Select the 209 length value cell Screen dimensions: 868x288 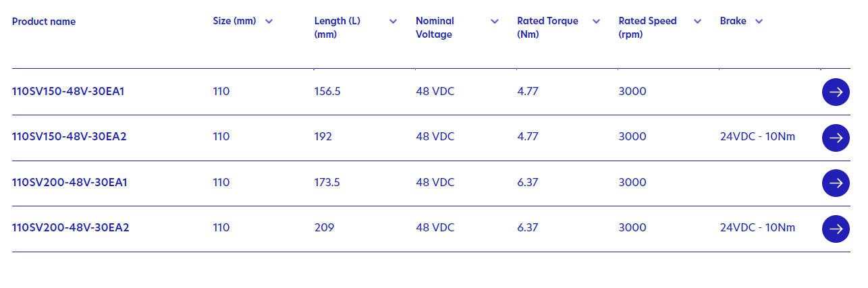pyautogui.click(x=324, y=227)
